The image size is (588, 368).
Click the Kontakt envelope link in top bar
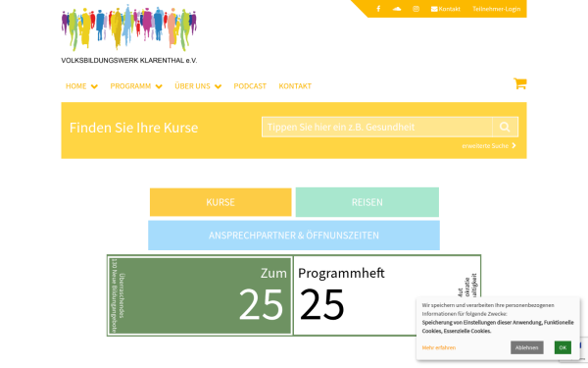(x=446, y=9)
